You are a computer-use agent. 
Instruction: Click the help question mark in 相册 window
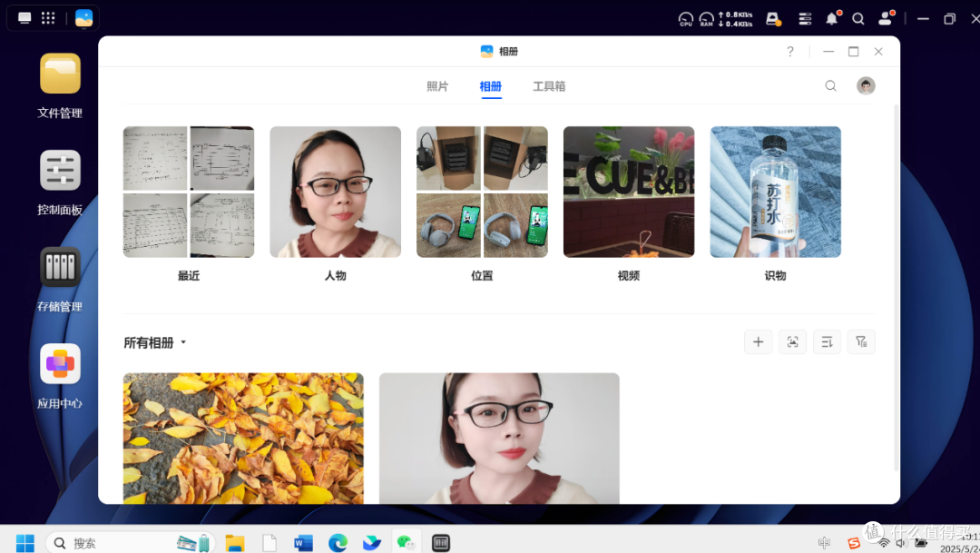point(790,51)
